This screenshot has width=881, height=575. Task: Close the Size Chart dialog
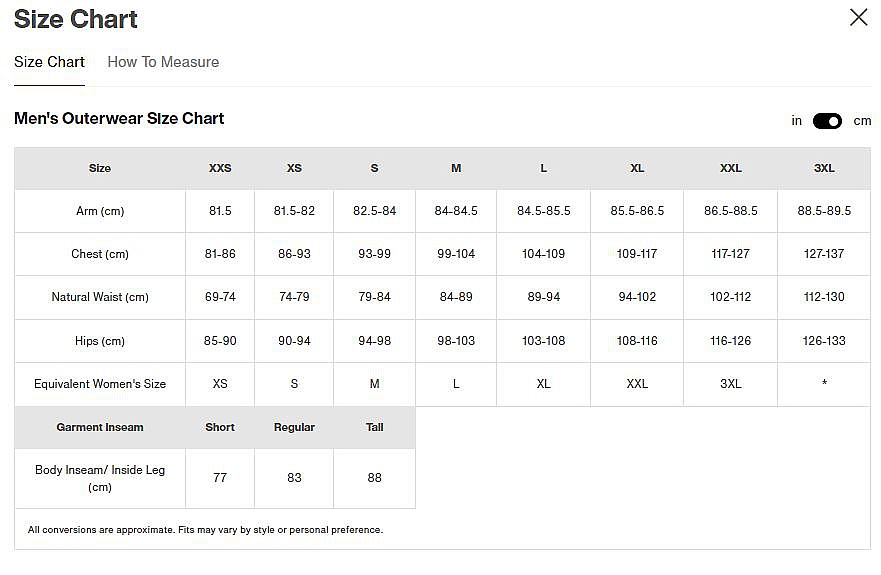(x=858, y=18)
